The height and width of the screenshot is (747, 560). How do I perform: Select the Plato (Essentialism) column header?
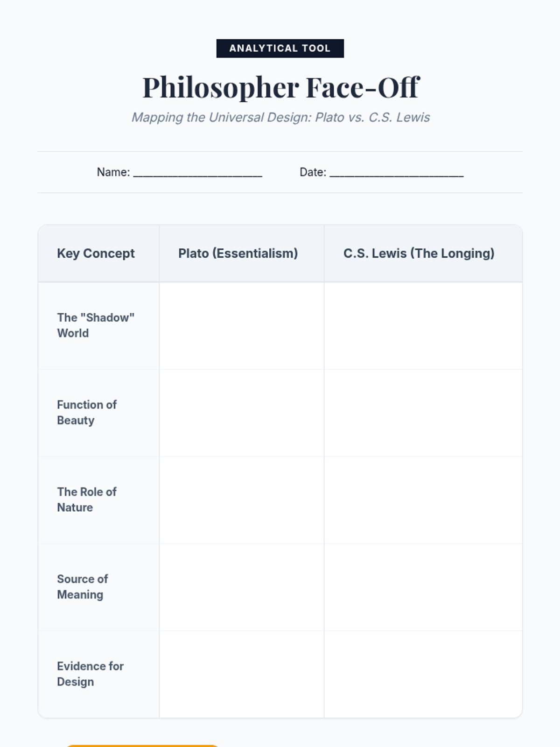point(238,254)
